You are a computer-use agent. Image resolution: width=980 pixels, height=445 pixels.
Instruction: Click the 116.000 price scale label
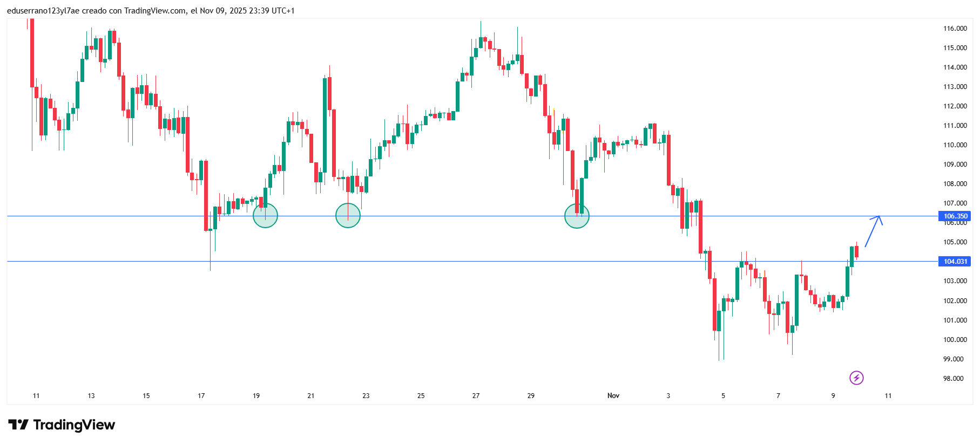pos(955,29)
